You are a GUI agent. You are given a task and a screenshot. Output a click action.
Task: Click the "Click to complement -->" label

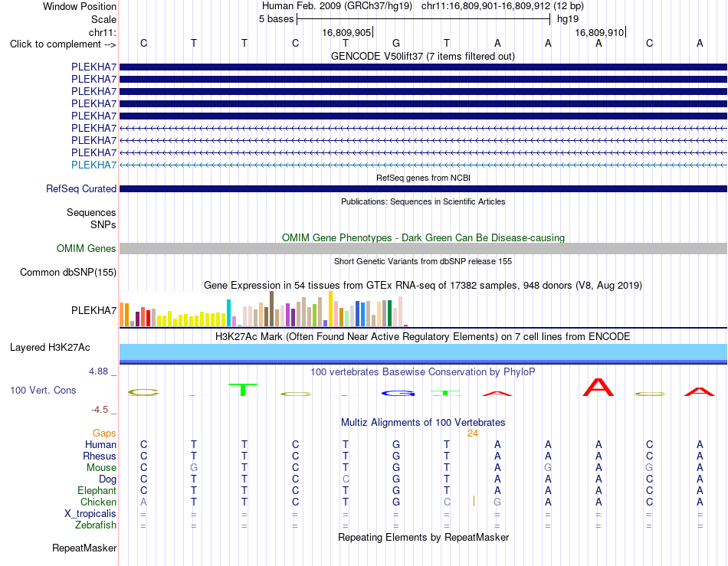tap(63, 44)
